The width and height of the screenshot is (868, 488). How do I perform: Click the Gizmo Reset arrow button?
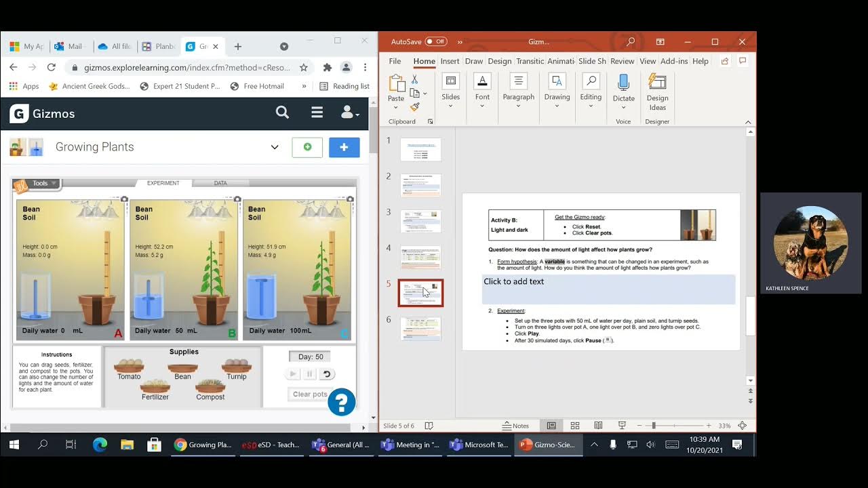(327, 373)
